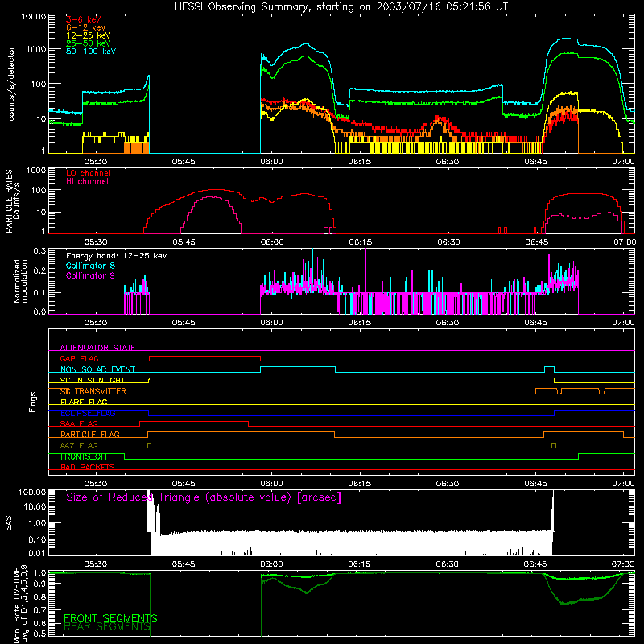The image size is (644, 644).
Task: Click the HI channel legend label
Action: tap(88, 181)
